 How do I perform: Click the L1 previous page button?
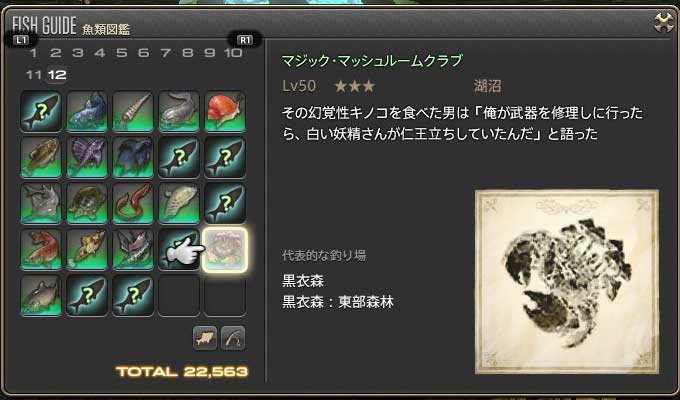point(21,40)
